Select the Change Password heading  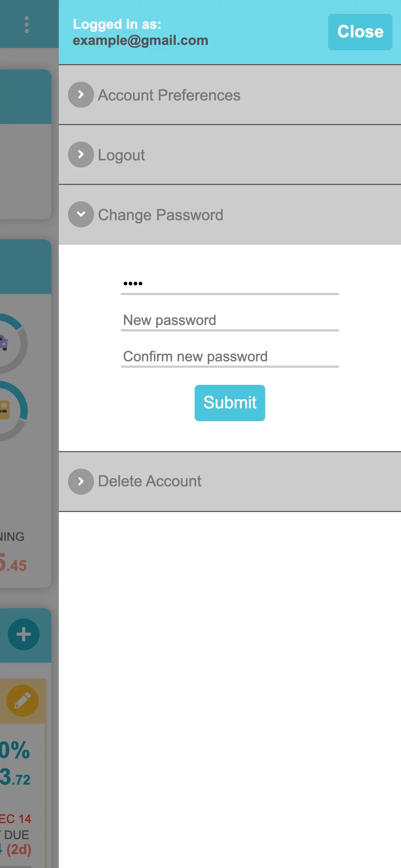(x=160, y=215)
